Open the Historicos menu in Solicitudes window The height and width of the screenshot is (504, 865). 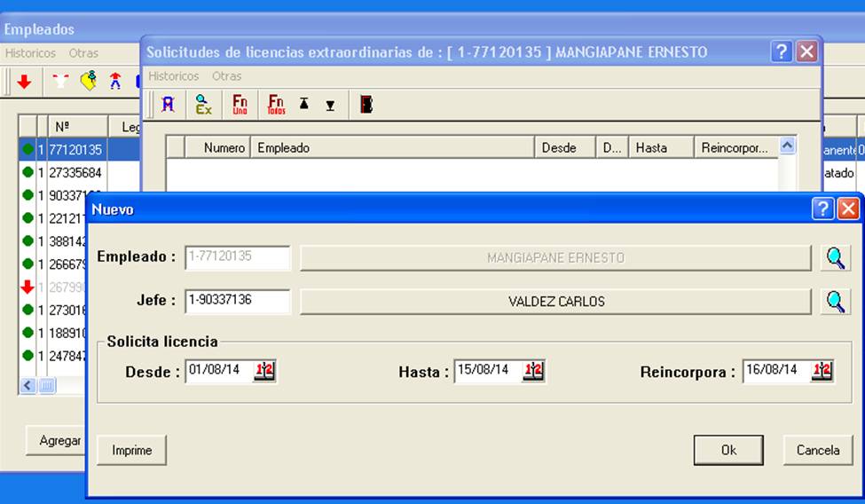pos(173,75)
